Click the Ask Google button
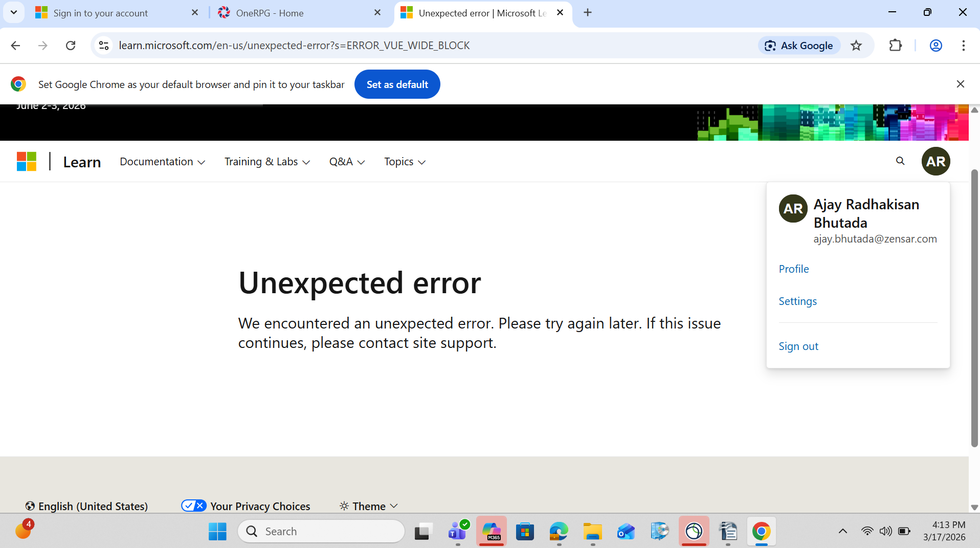Screen dimensions: 980x548 tap(799, 46)
